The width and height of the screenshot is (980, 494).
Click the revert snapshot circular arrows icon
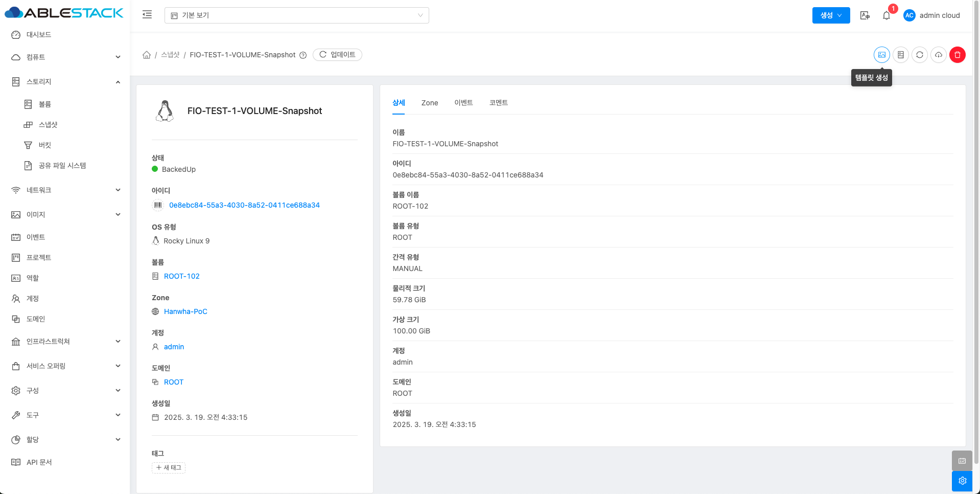point(919,55)
